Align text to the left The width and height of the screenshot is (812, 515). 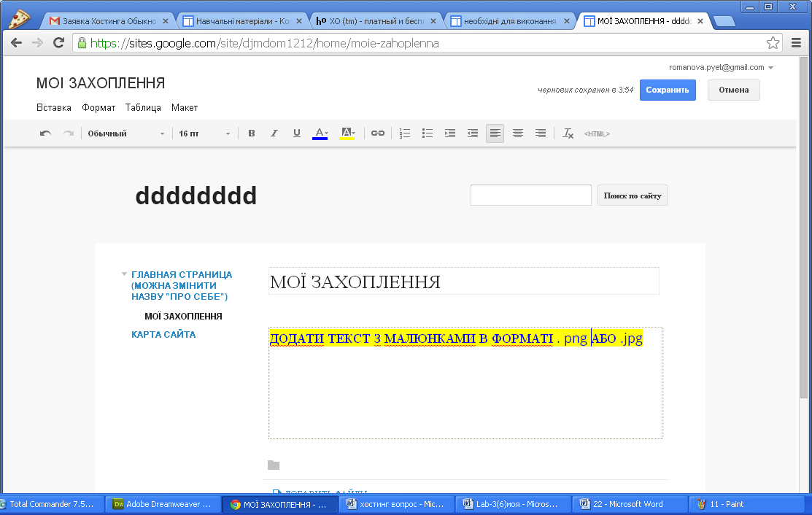495,133
